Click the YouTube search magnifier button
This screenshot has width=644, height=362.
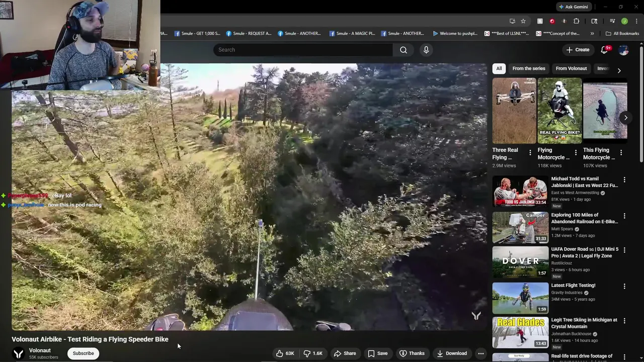[404, 50]
